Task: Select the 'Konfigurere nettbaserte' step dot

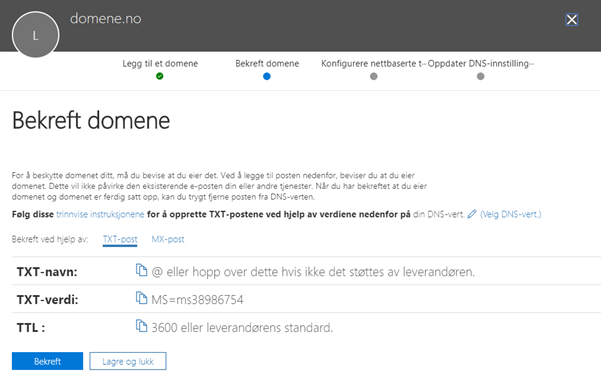Action: point(374,76)
